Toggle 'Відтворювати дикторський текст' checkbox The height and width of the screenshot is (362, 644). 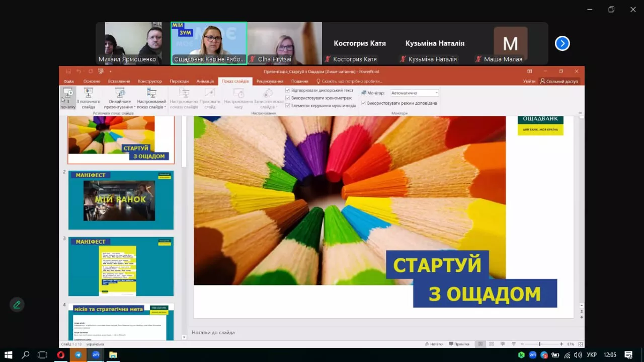pyautogui.click(x=287, y=91)
